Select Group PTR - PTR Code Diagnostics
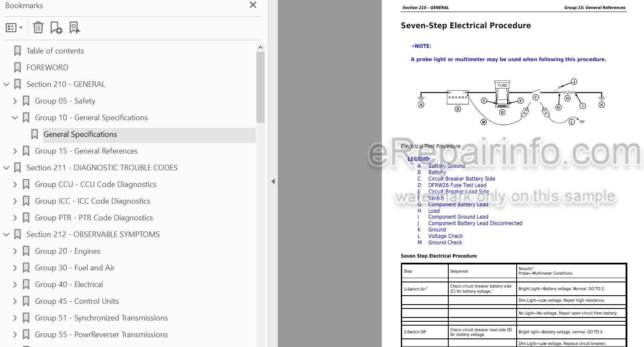 pos(94,218)
